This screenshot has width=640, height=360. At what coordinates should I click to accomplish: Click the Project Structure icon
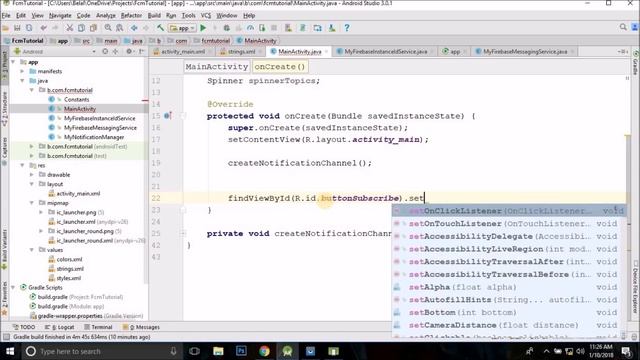pyautogui.click(x=318, y=28)
